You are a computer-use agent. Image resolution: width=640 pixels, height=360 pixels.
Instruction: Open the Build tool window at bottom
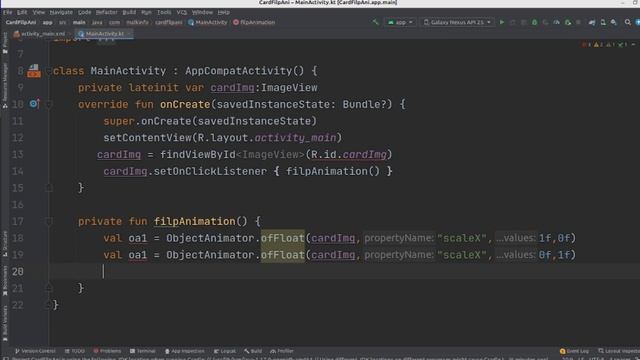(253, 351)
